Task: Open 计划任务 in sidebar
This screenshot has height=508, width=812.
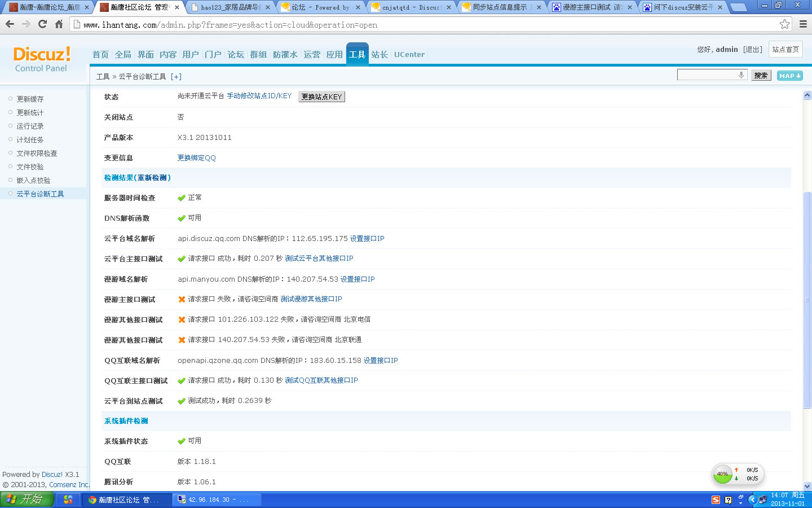Action: point(30,139)
